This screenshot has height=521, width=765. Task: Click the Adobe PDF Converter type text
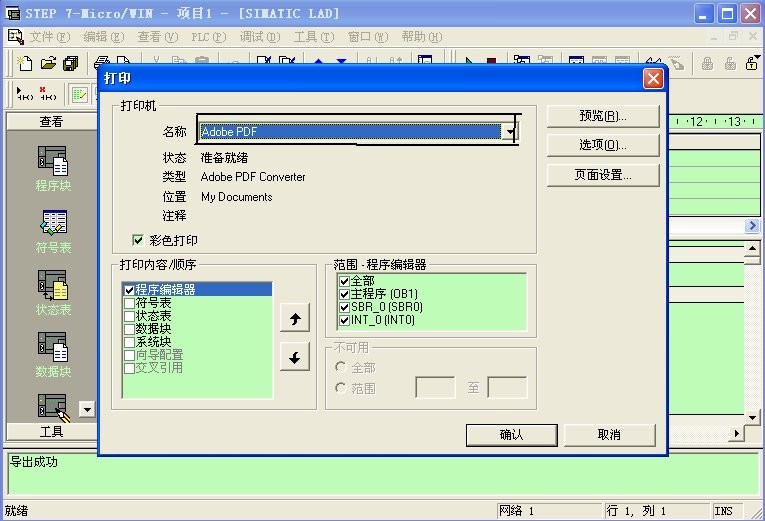click(253, 177)
